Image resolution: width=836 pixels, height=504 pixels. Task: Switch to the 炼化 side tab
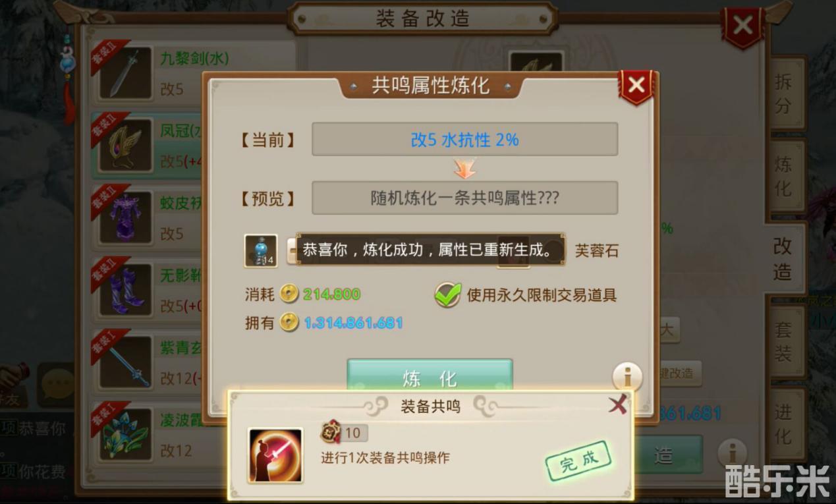(784, 176)
